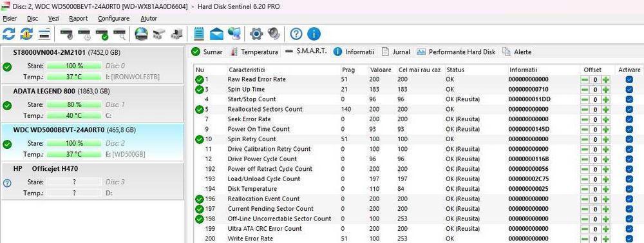Switch to the Informatii tab
644x243 pixels.
tap(354, 52)
